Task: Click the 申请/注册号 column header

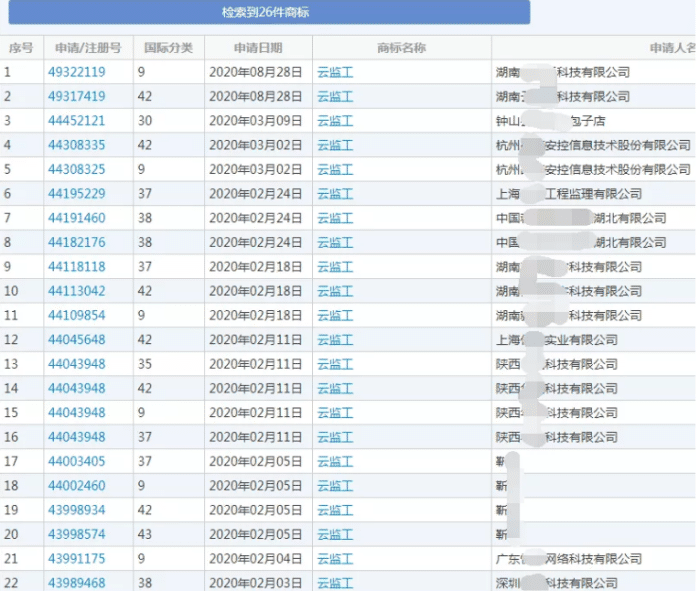Action: coord(88,48)
